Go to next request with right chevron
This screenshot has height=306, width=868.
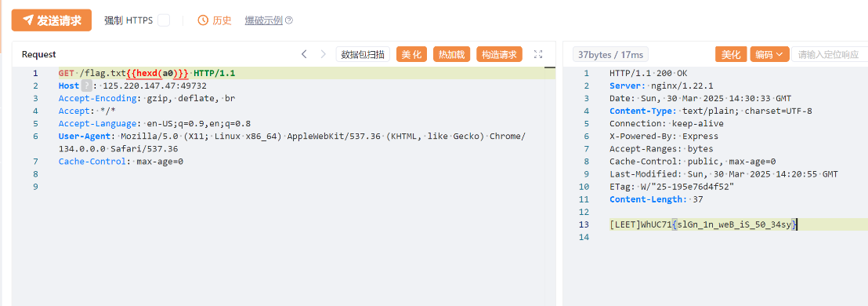(324, 54)
